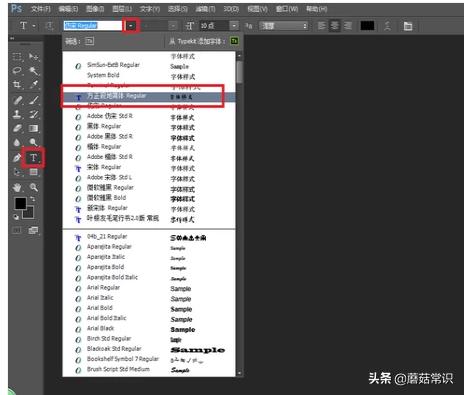This screenshot has width=464, height=395.
Task: Select the Horizontal Type tool in toolbox
Action: [x=33, y=157]
